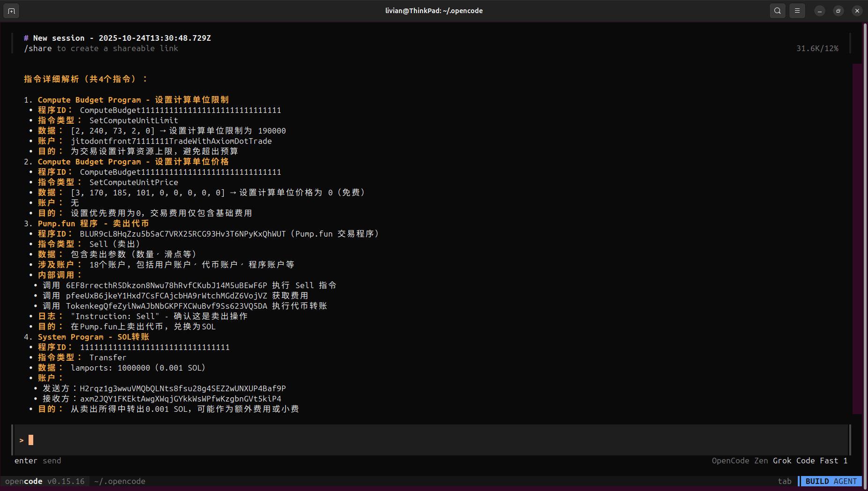Click the /share command text
This screenshot has width=868, height=491.
point(38,48)
